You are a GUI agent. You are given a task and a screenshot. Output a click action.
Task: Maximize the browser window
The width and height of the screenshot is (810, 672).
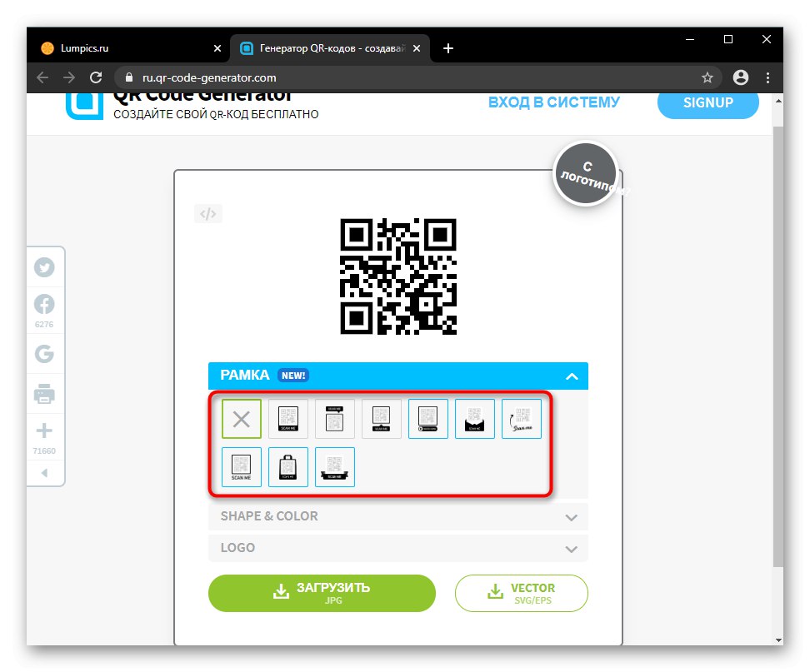pos(727,39)
